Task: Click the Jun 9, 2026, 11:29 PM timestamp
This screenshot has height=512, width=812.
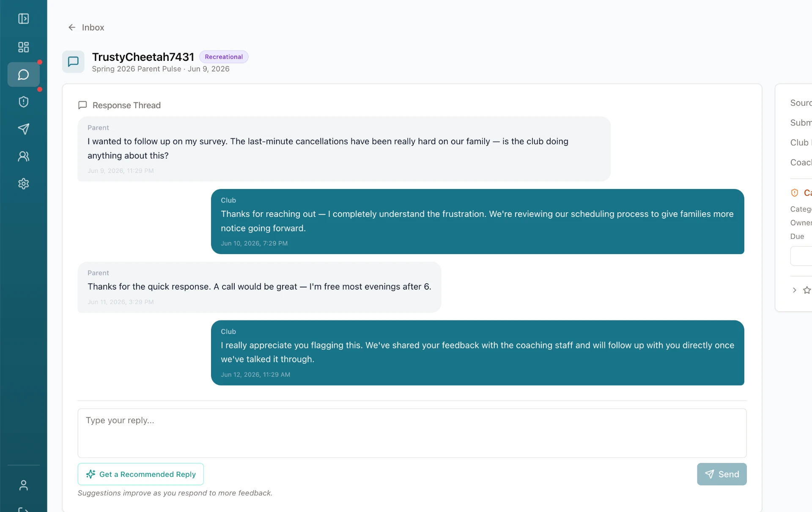Action: point(121,171)
